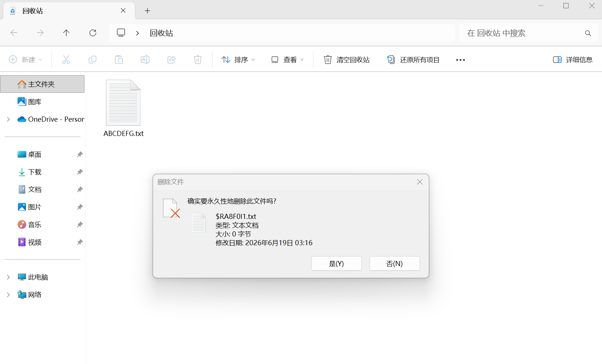This screenshot has height=364, width=602.
Task: Cancel deletion with 否(N) button
Action: point(395,263)
